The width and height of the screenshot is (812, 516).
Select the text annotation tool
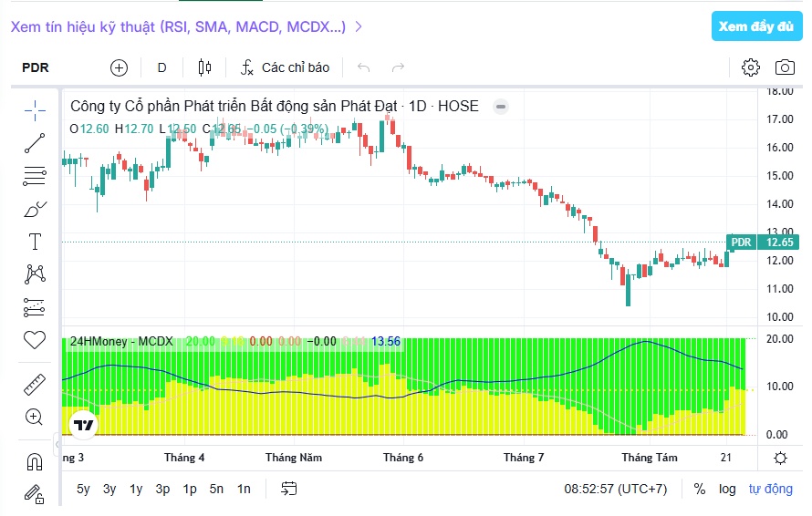click(35, 242)
